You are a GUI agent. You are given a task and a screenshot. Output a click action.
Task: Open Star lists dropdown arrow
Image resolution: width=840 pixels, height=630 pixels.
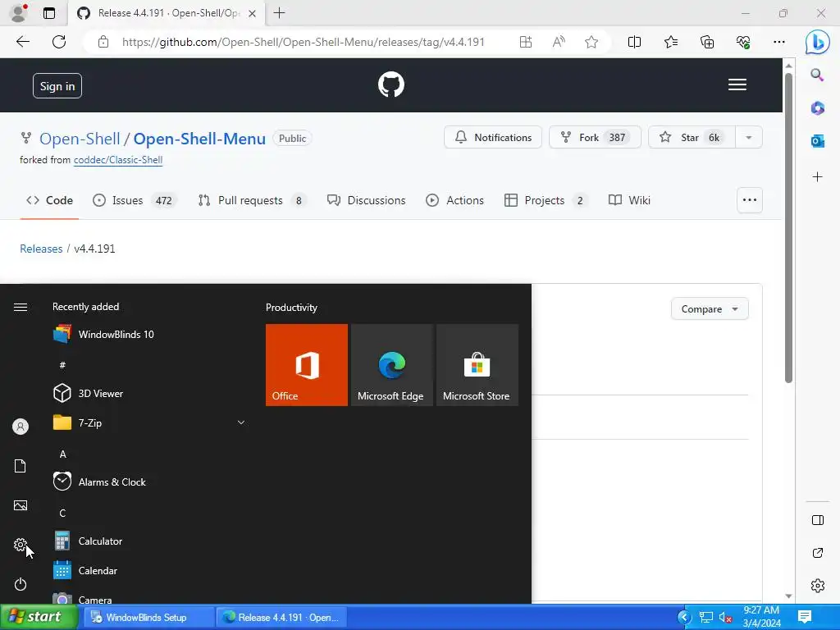pyautogui.click(x=749, y=138)
